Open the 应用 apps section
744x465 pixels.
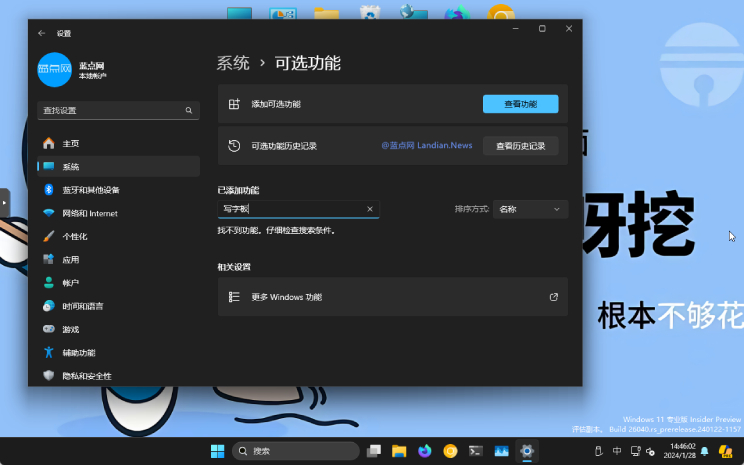tap(70, 259)
